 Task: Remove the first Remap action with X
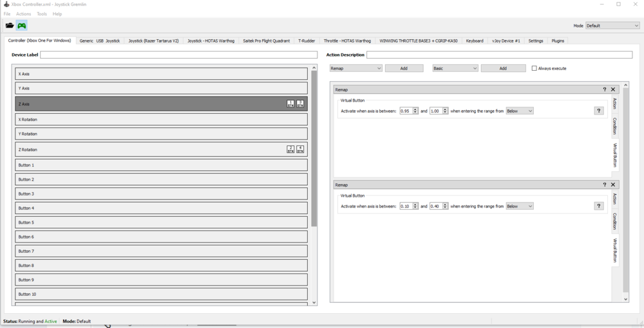click(613, 89)
